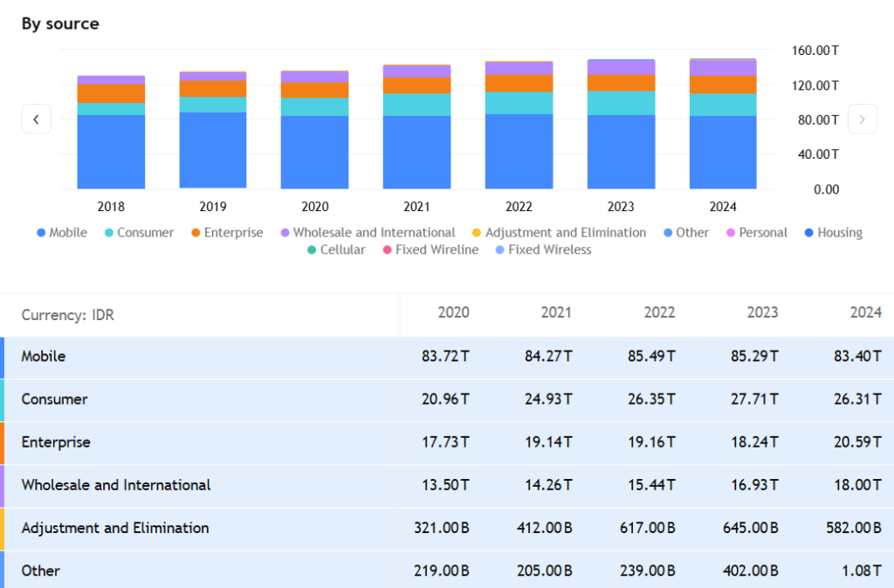
Task: Toggle Enterprise legend item
Action: 226,233
